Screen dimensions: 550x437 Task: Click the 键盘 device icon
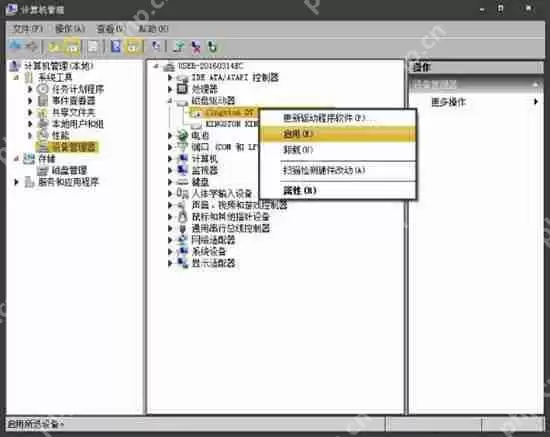[182, 182]
